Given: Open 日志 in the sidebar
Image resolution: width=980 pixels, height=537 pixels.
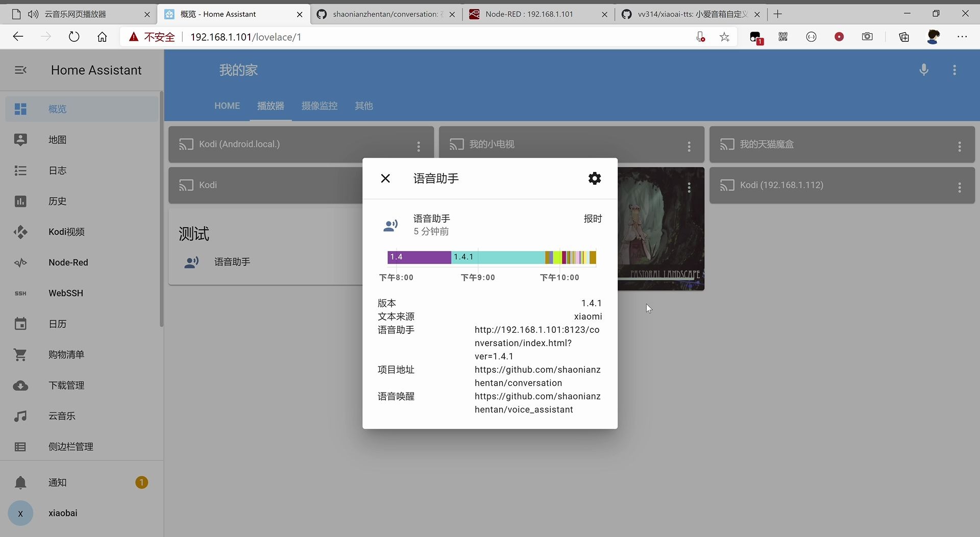Looking at the screenshot, I should click(82, 170).
